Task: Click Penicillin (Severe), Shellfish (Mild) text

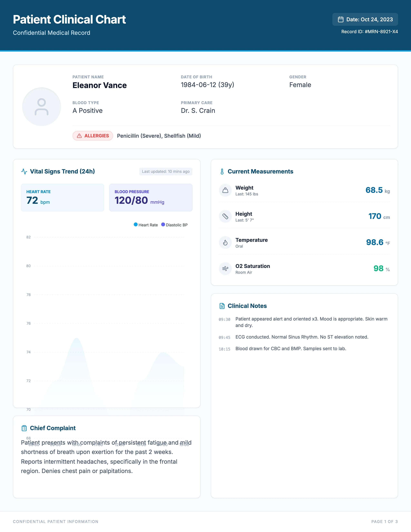Action: 159,136
